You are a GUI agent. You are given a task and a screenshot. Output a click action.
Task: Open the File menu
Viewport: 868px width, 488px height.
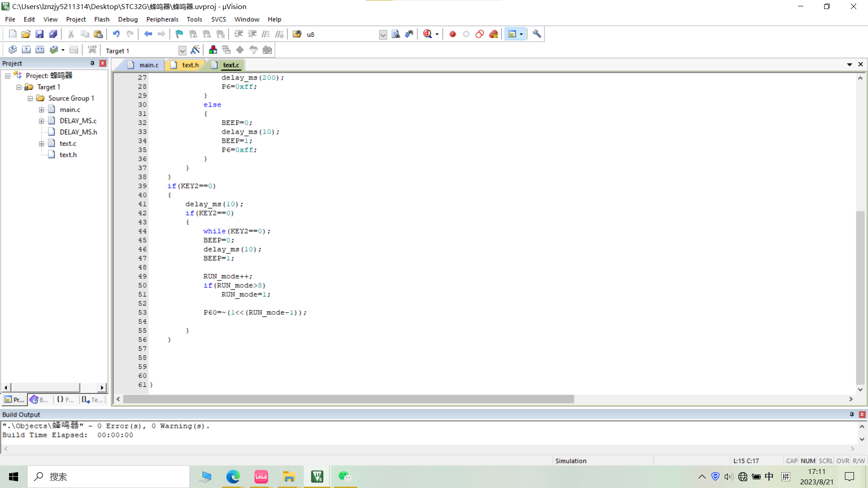tap(10, 19)
